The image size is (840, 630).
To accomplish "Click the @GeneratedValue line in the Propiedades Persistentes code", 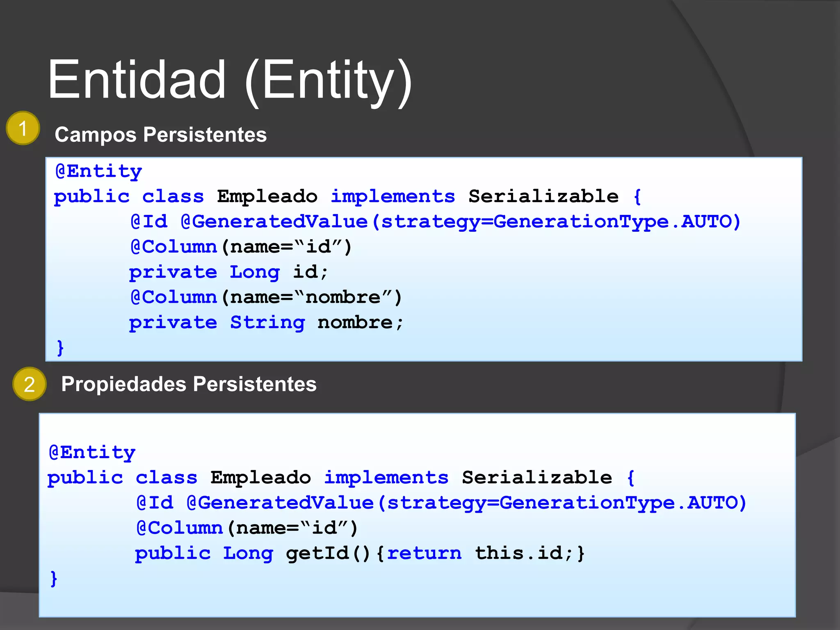I will 441,503.
